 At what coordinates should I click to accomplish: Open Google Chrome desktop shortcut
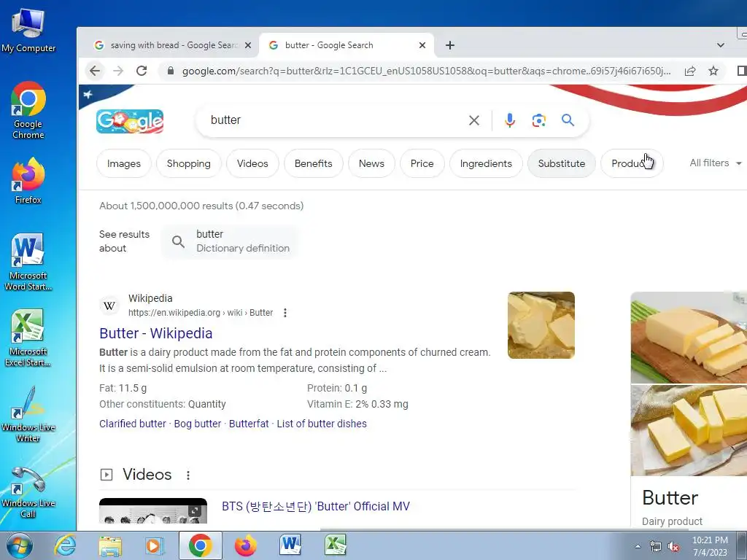click(28, 111)
